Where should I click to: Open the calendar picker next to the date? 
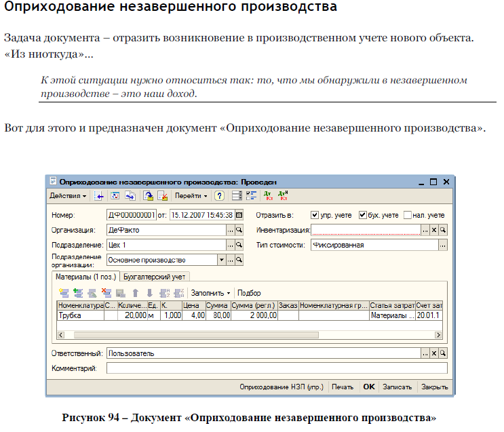239,215
